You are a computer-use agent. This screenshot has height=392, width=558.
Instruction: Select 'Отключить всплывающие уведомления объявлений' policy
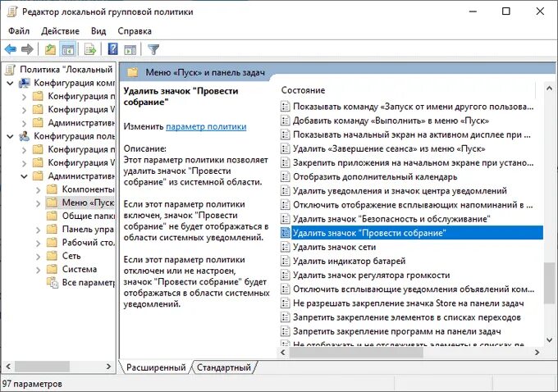pyautogui.click(x=414, y=289)
